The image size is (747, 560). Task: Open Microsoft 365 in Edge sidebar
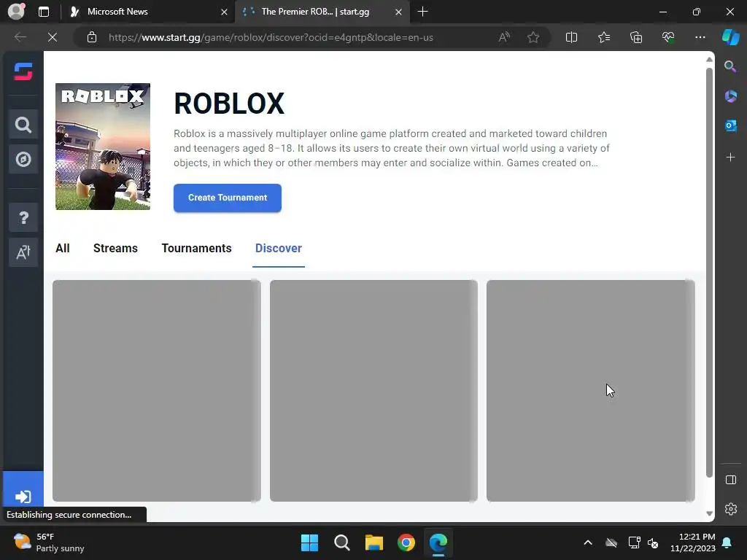730,96
